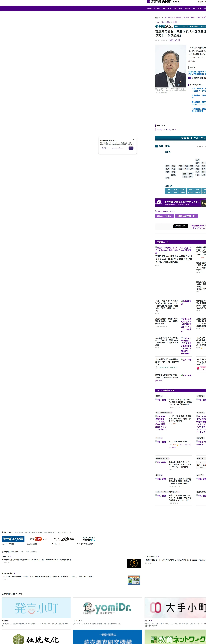The image size is (206, 644).
Task: Expand the 挑む―科学の現場から section
Action: [x=164, y=413]
